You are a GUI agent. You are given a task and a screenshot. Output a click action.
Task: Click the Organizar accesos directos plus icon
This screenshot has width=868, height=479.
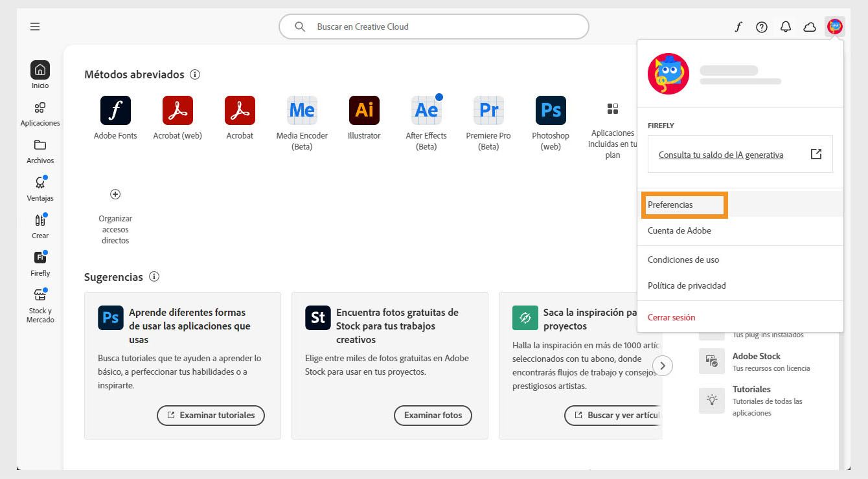coord(115,194)
